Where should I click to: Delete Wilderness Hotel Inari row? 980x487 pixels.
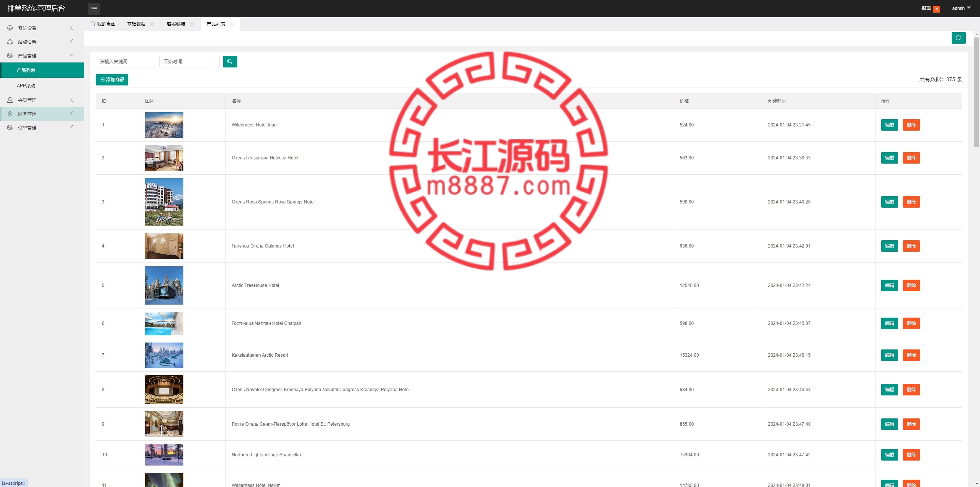click(x=911, y=125)
